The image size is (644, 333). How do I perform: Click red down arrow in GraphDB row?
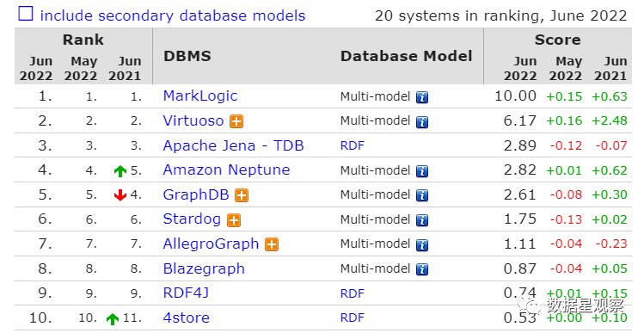[x=120, y=195]
